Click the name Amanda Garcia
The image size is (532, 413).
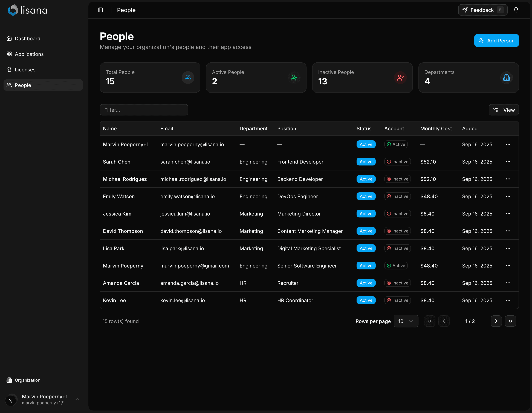point(121,283)
